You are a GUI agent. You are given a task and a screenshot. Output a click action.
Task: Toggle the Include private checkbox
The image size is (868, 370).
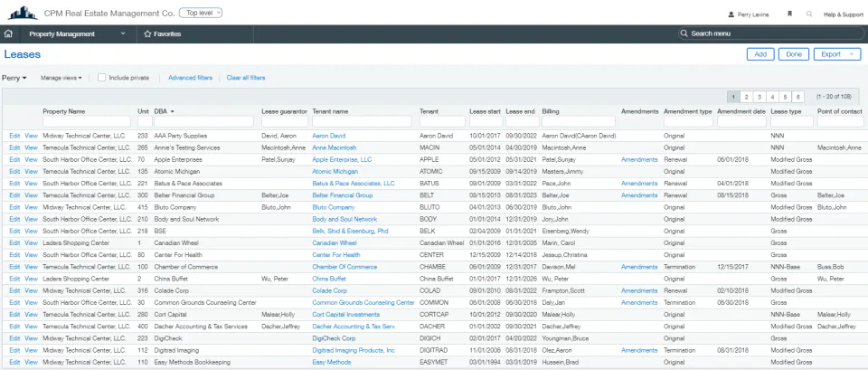coord(102,78)
